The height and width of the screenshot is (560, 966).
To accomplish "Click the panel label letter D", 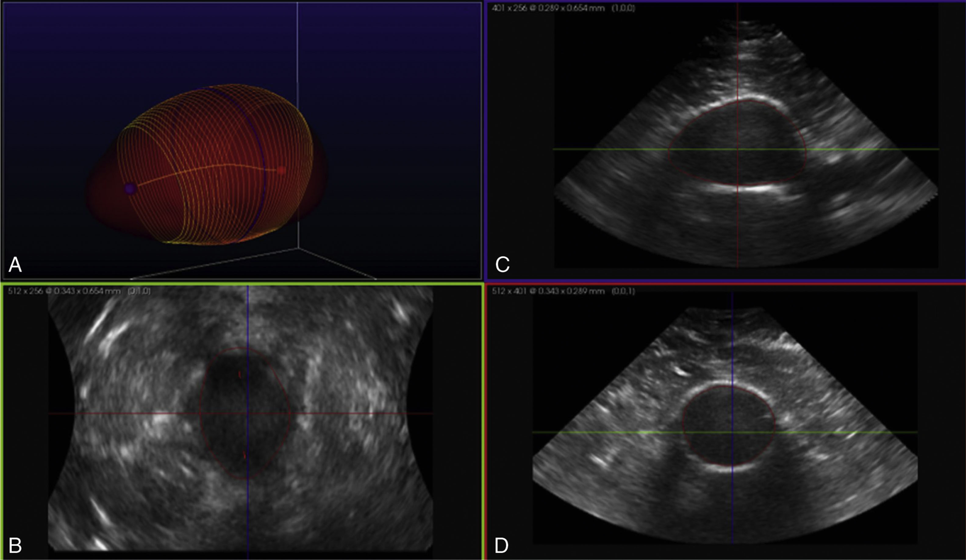I will click(501, 545).
